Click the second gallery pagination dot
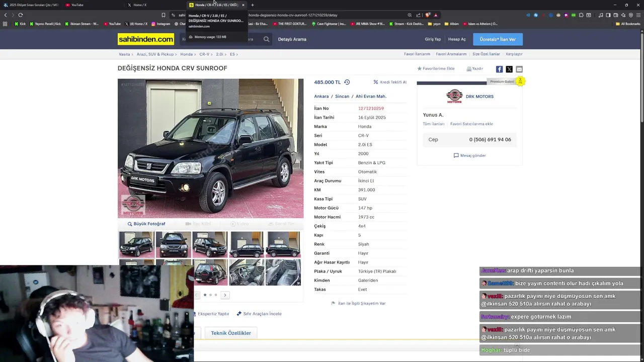The image size is (644, 362). click(x=210, y=295)
